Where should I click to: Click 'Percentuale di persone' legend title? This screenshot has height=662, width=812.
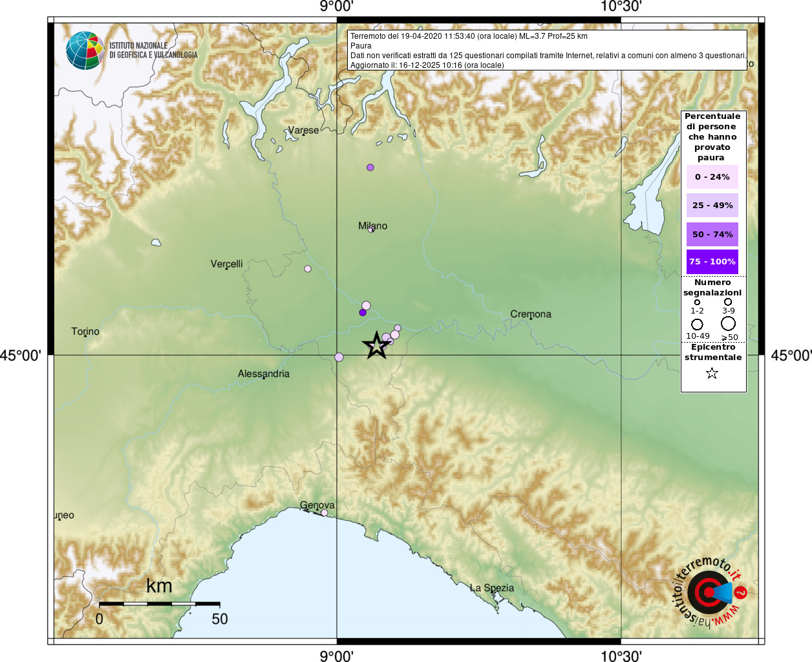[x=712, y=136]
